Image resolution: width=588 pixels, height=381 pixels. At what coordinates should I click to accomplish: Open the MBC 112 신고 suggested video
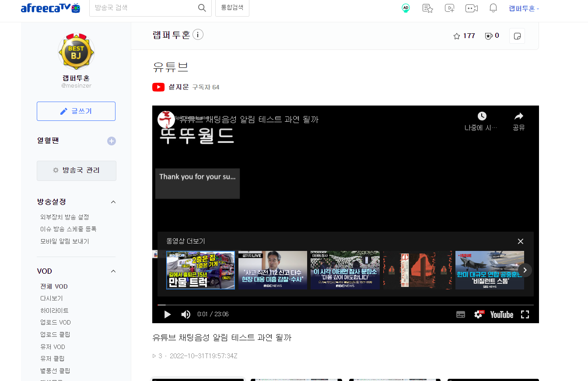click(273, 270)
